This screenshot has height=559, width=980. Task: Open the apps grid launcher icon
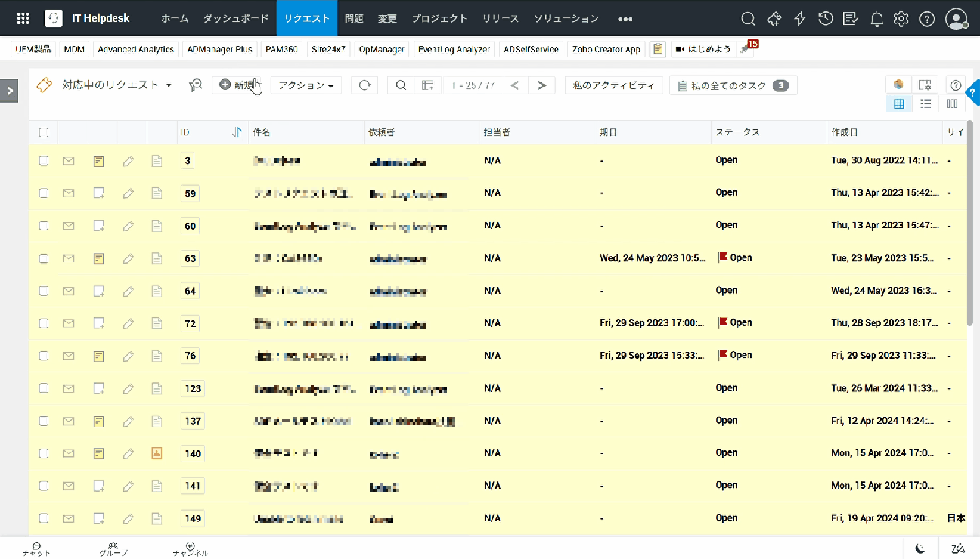23,18
